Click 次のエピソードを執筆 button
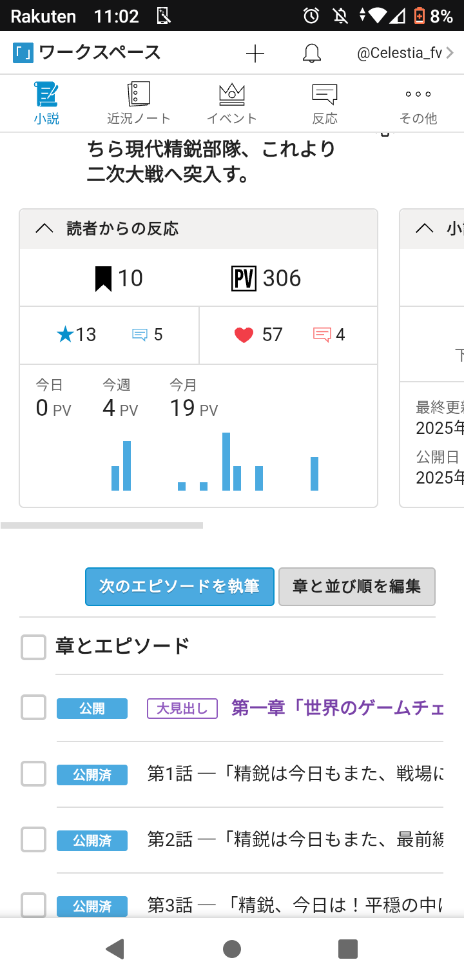Screen dimensions: 464x980 coord(180,586)
